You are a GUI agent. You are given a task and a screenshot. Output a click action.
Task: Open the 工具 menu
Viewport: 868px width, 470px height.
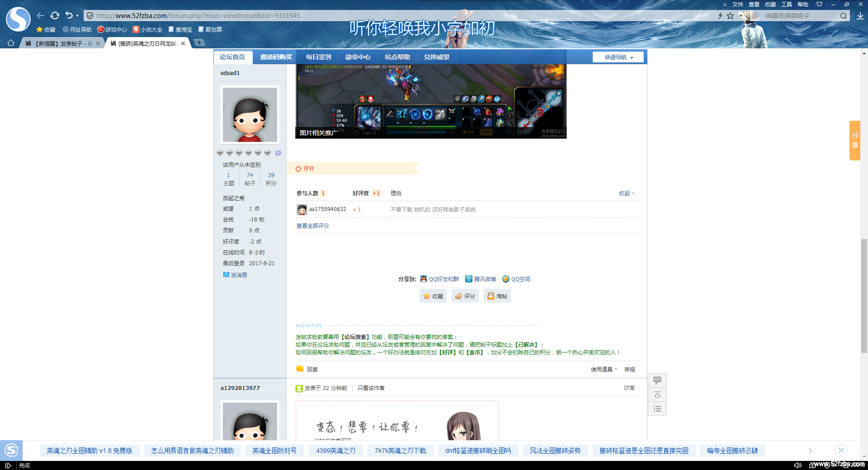coord(787,5)
